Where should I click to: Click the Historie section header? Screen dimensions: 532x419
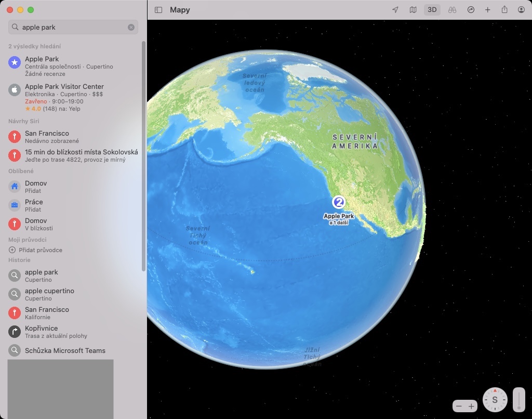tap(19, 260)
